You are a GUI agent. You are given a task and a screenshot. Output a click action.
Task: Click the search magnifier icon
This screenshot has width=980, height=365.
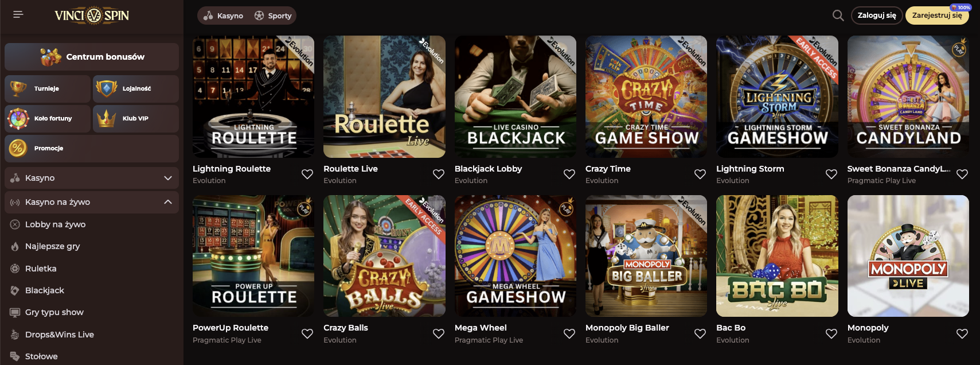click(838, 15)
